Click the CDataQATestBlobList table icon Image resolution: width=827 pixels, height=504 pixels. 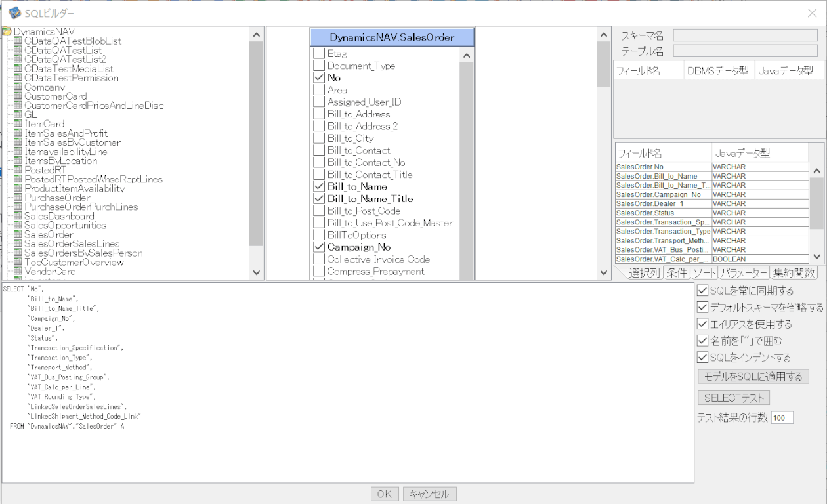click(x=18, y=41)
